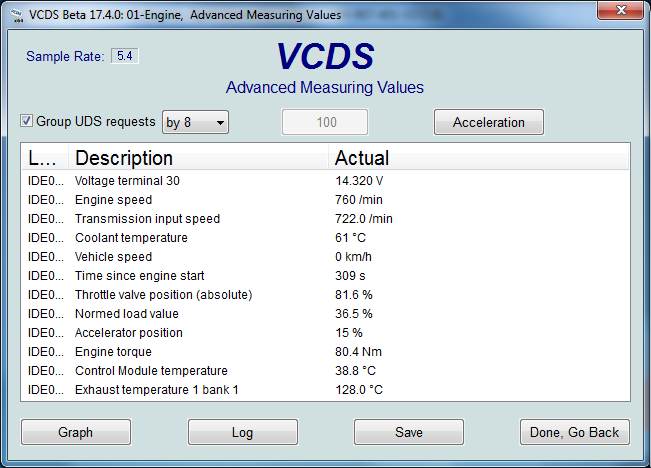Select Throttle valve position (absolute) row

(326, 295)
